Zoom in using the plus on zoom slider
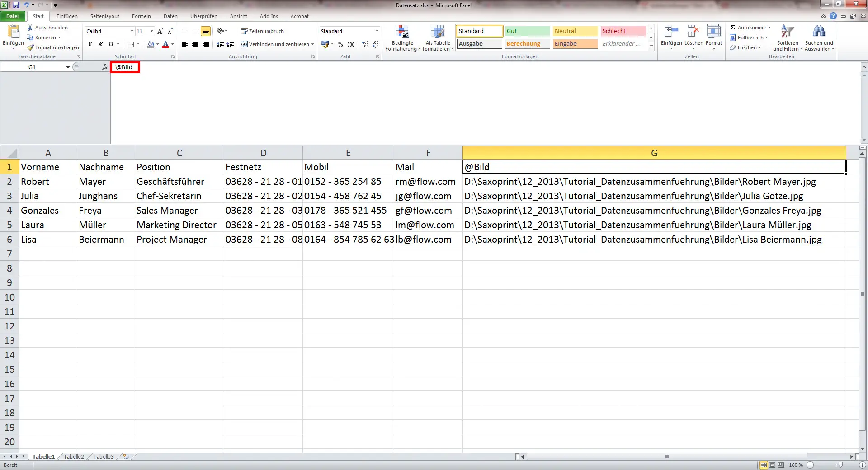868x470 pixels. coord(863,465)
